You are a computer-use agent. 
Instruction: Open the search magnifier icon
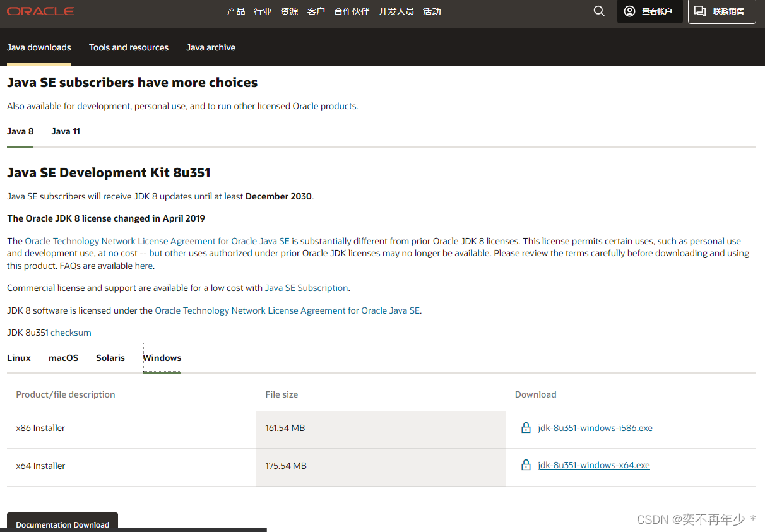[599, 11]
